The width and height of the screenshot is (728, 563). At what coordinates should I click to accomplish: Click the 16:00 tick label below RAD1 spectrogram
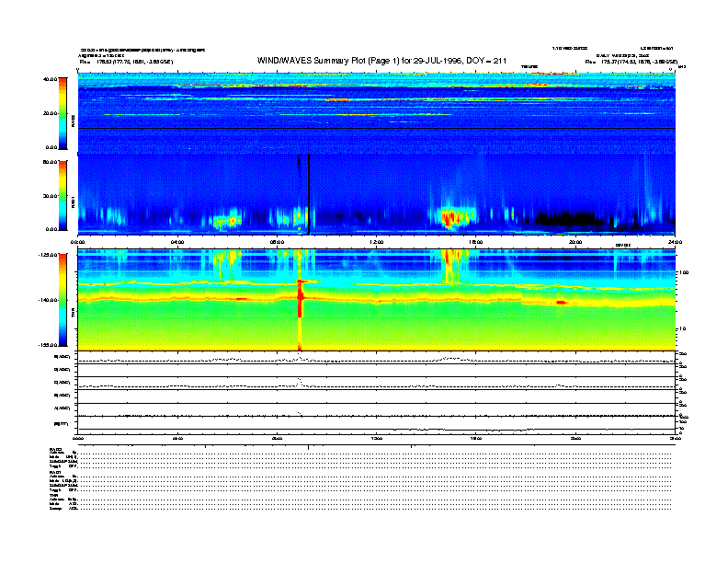click(476, 242)
